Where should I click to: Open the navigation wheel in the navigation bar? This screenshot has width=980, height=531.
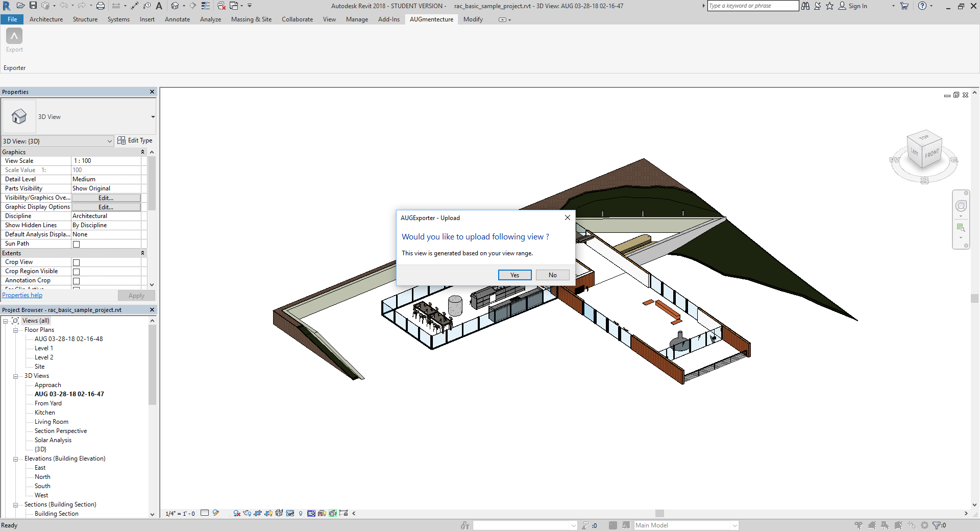[x=961, y=206]
